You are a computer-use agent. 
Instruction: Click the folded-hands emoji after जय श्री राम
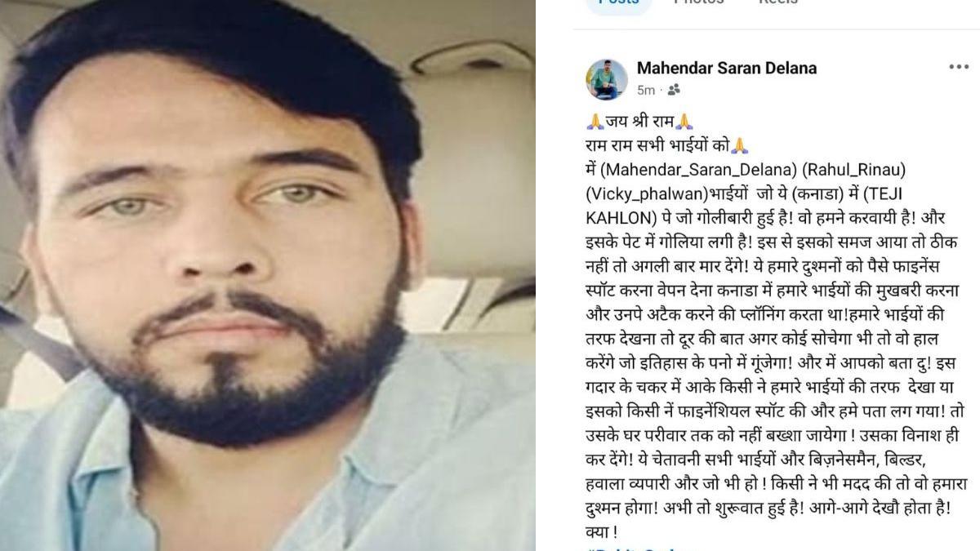click(684, 122)
